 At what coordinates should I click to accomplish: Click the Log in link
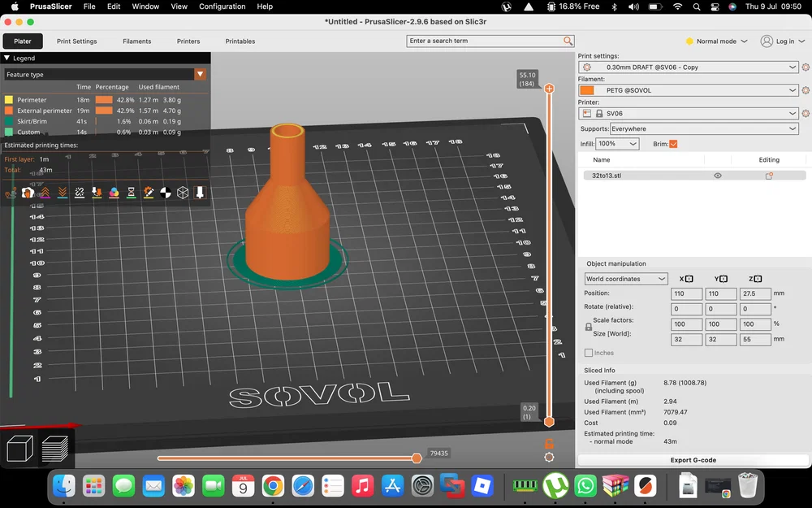click(784, 41)
